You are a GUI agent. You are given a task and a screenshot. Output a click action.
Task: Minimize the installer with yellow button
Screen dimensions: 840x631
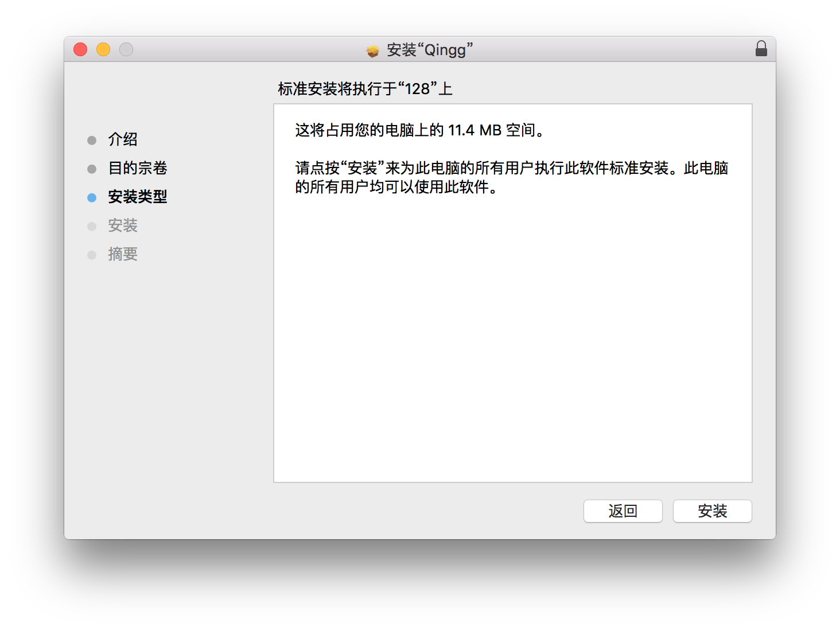pos(103,49)
